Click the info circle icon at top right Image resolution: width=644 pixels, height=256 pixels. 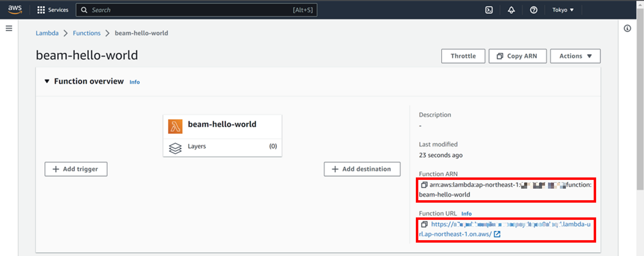pyautogui.click(x=628, y=29)
